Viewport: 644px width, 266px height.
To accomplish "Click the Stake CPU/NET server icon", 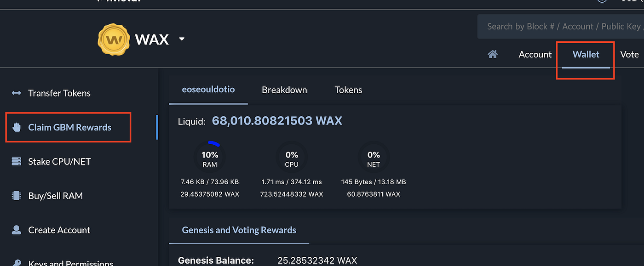I will 17,162.
